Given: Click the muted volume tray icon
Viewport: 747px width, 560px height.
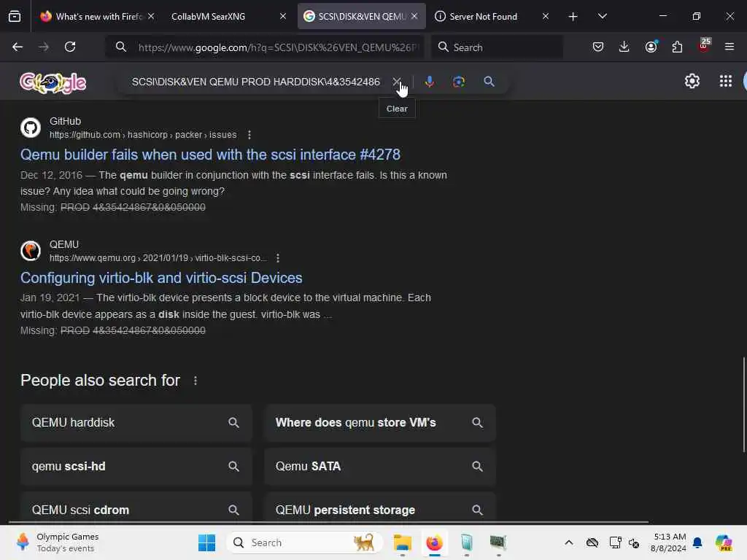Looking at the screenshot, I should [x=634, y=542].
